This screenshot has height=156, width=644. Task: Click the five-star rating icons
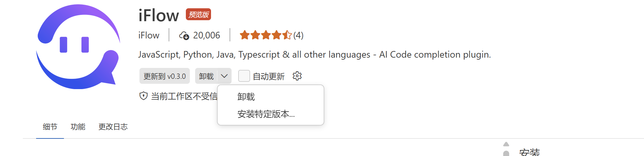(x=266, y=35)
